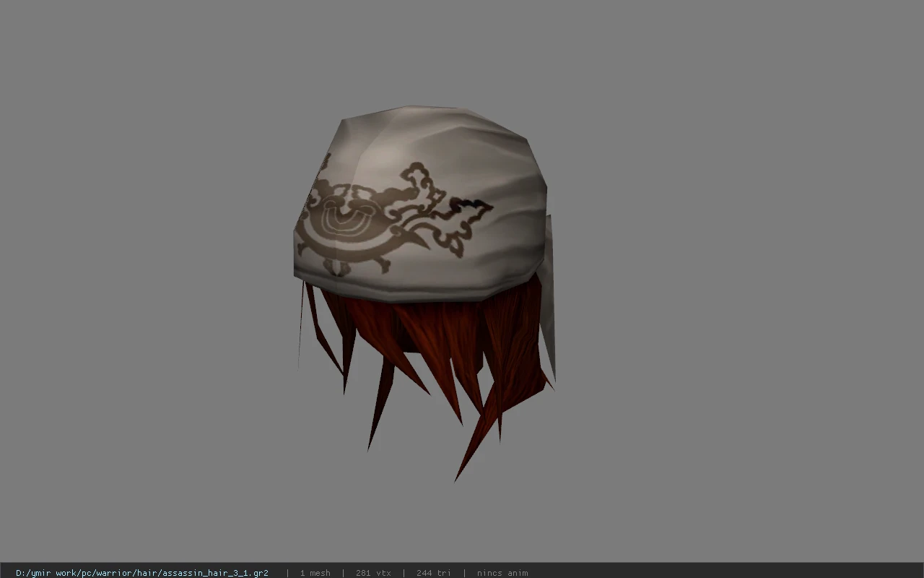Viewport: 924px width, 578px height.
Task: Click the "281 vtx" vertex count
Action: pos(373,573)
